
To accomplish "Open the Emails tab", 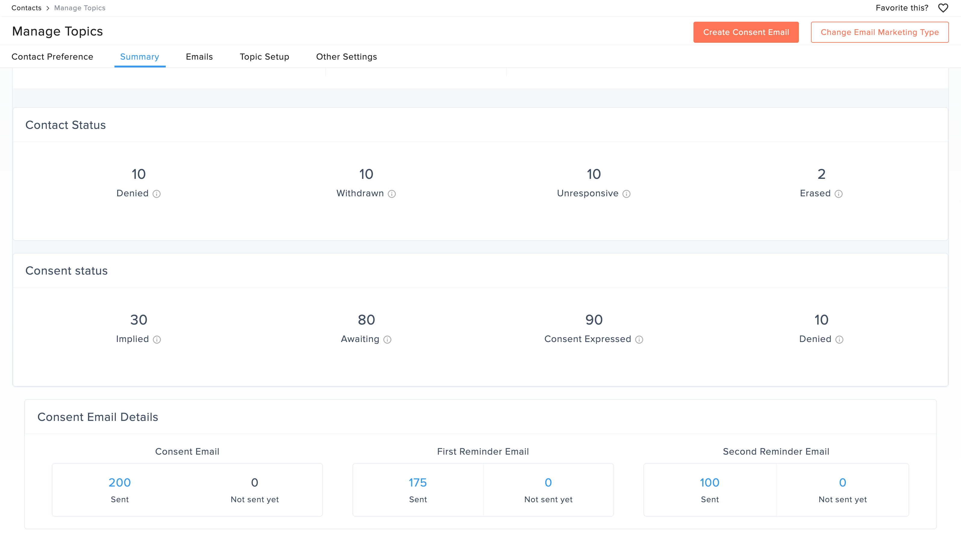I will point(199,57).
